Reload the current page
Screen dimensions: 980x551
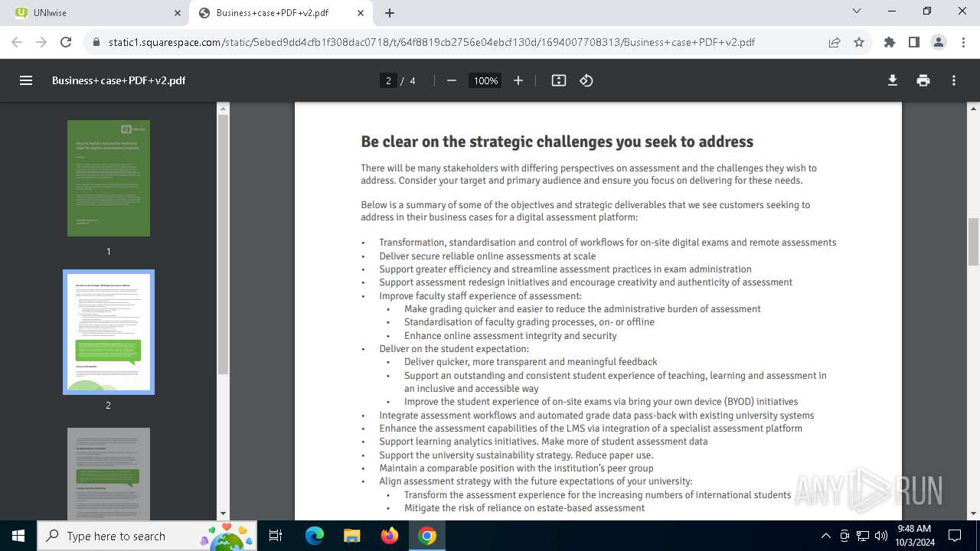click(x=66, y=42)
